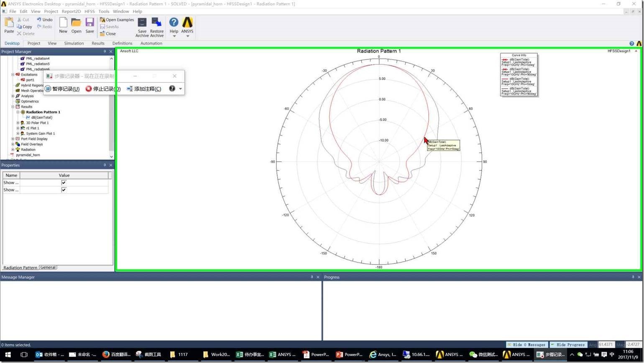644x363 pixels.
Task: Undo the last action
Action: tap(44, 20)
